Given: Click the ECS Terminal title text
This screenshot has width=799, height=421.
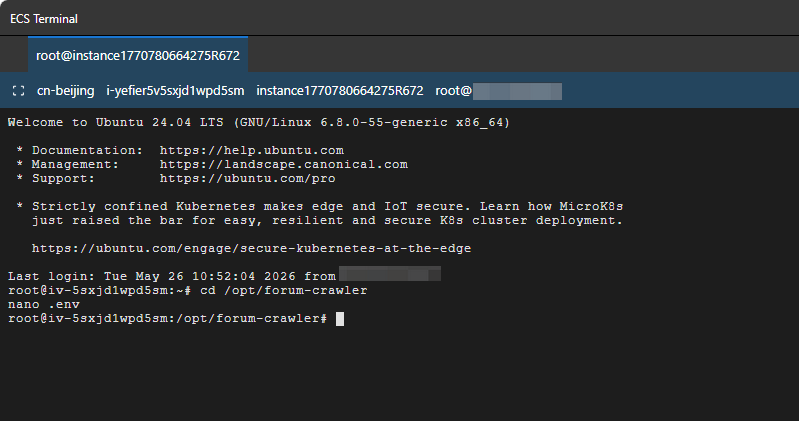Looking at the screenshot, I should pyautogui.click(x=44, y=19).
